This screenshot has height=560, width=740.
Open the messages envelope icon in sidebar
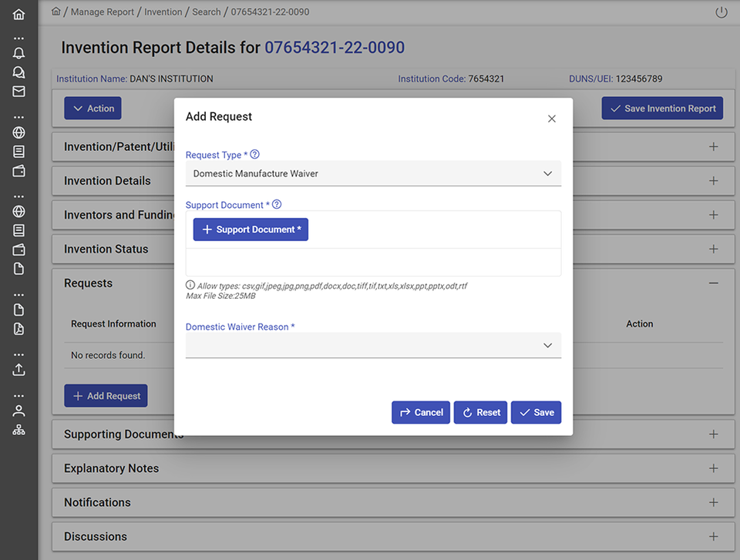coord(18,91)
